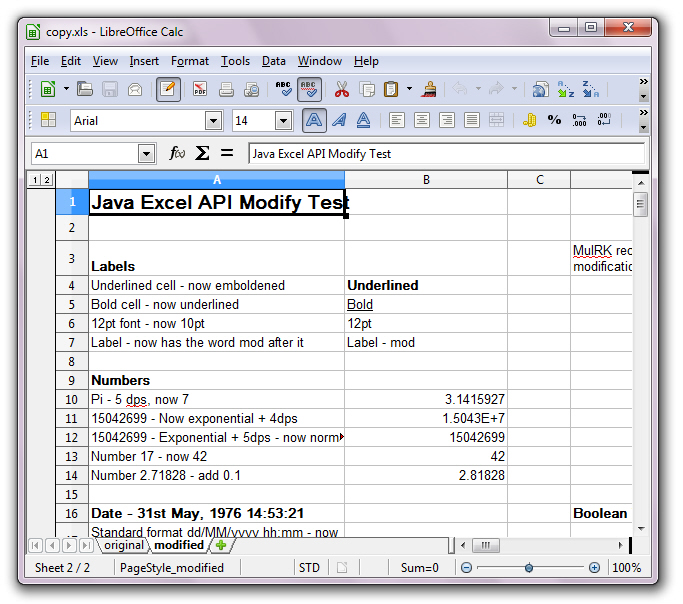This screenshot has width=683, height=604.
Task: Open the Data menu
Action: pyautogui.click(x=274, y=61)
